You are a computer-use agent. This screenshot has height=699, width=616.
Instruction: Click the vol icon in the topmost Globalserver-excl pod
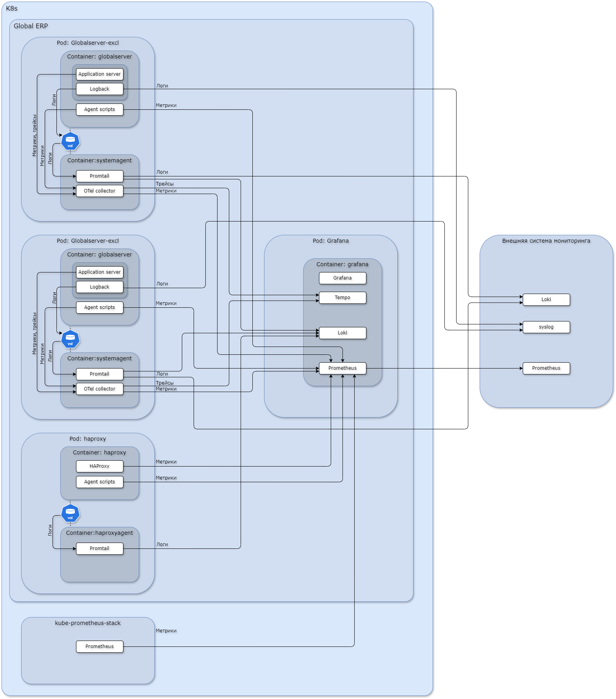click(70, 141)
